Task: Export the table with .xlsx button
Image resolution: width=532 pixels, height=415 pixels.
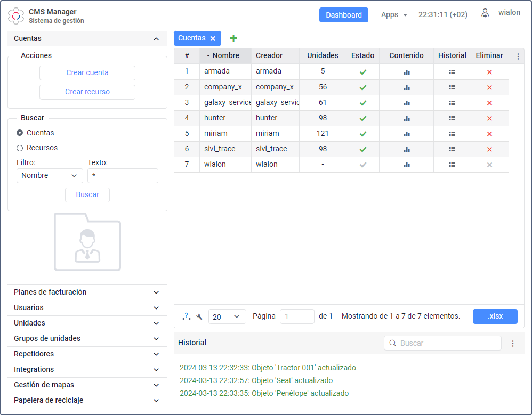Action: click(x=495, y=316)
